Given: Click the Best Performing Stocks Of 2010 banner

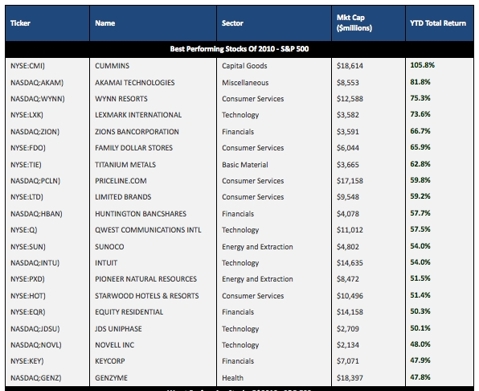Looking at the screenshot, I should click(x=239, y=49).
